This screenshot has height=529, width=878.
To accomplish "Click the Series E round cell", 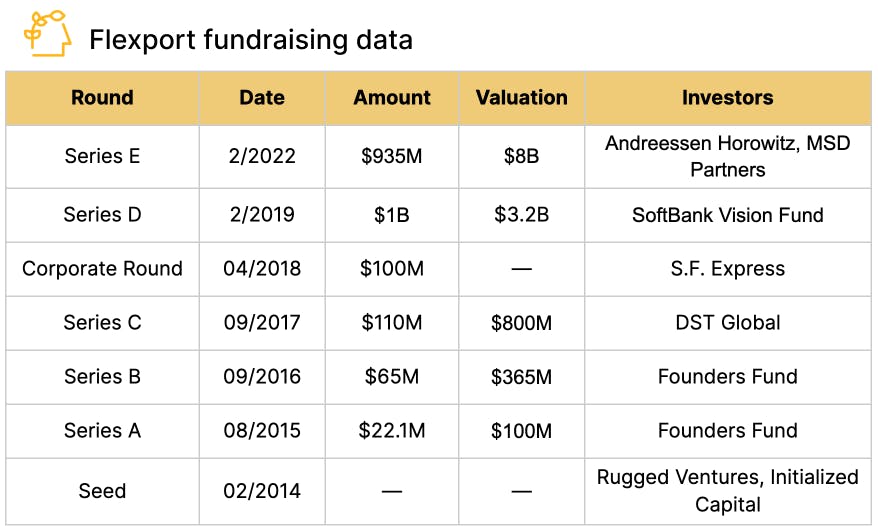I will point(102,156).
